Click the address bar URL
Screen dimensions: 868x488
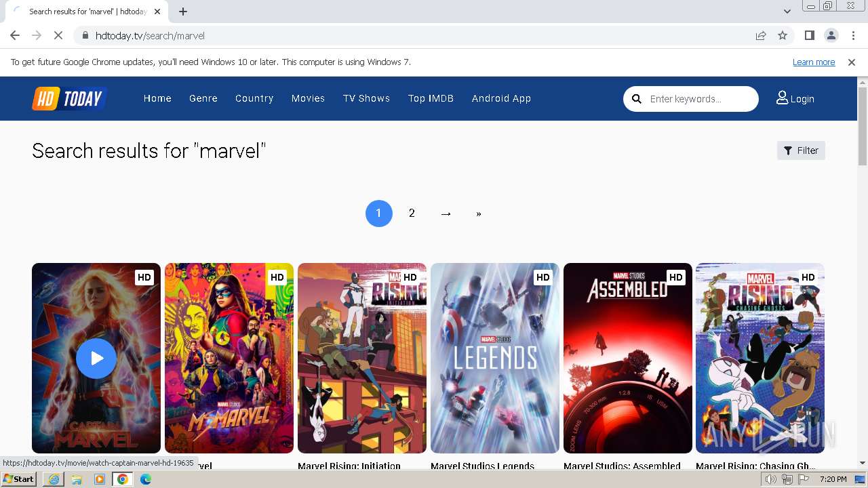[150, 35]
